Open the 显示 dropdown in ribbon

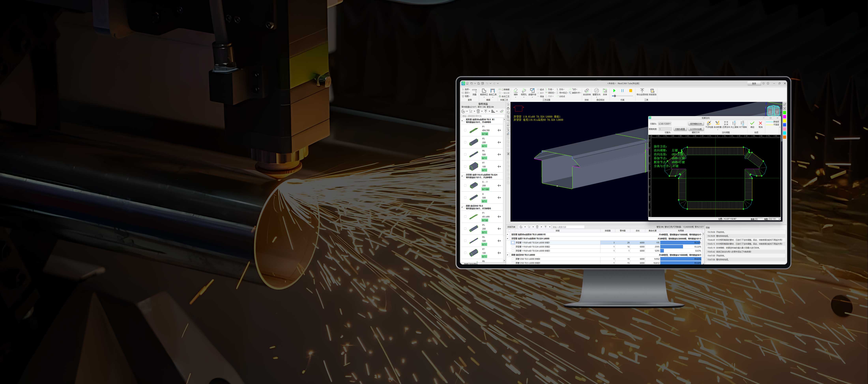466,93
